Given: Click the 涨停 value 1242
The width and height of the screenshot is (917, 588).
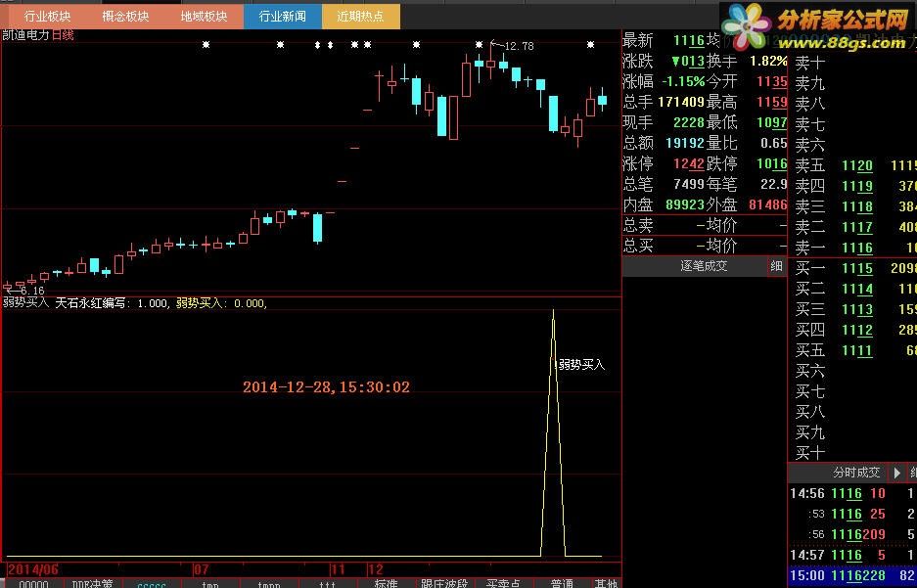Looking at the screenshot, I should point(688,163).
